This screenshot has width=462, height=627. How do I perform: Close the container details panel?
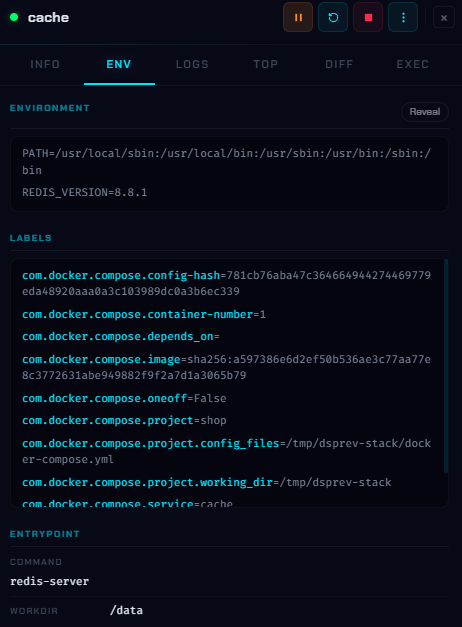pyautogui.click(x=444, y=18)
